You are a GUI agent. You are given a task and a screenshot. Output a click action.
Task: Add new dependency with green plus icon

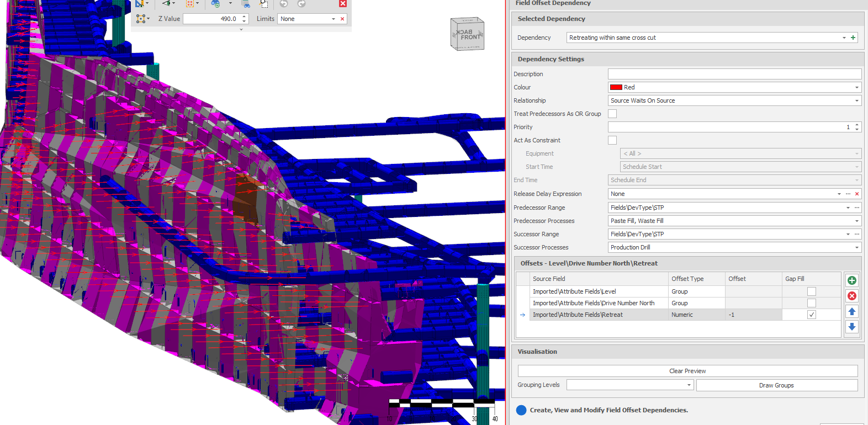(853, 38)
